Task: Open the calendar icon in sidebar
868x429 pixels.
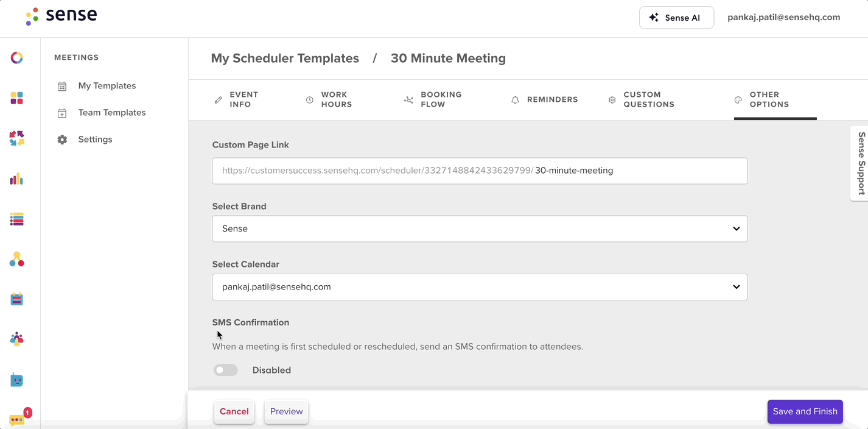Action: point(17,299)
